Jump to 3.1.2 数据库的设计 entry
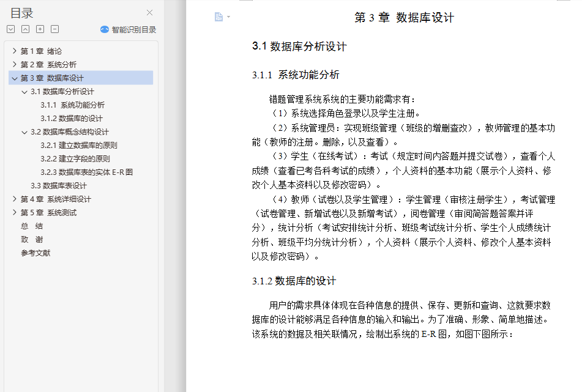The image size is (582, 392). tap(72, 118)
